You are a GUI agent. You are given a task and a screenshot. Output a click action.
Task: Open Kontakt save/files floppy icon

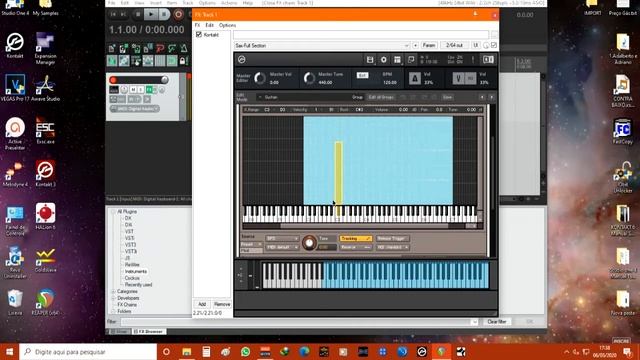[370, 60]
